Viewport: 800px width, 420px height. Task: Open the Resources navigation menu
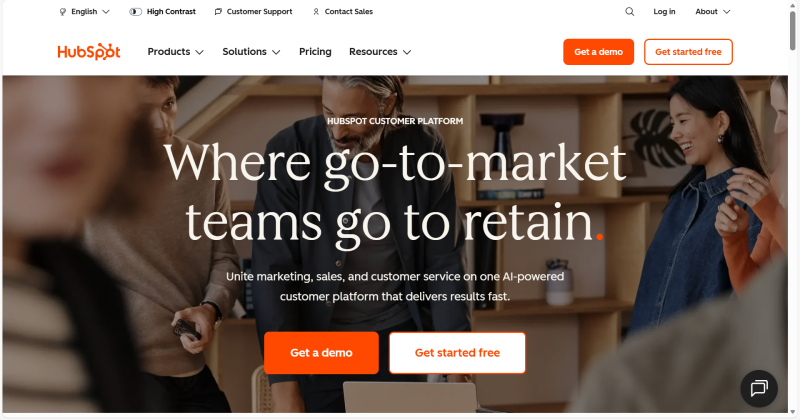click(x=380, y=52)
